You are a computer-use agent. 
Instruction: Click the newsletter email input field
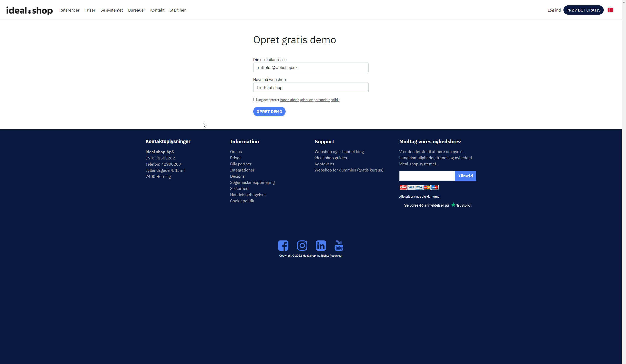click(x=427, y=176)
